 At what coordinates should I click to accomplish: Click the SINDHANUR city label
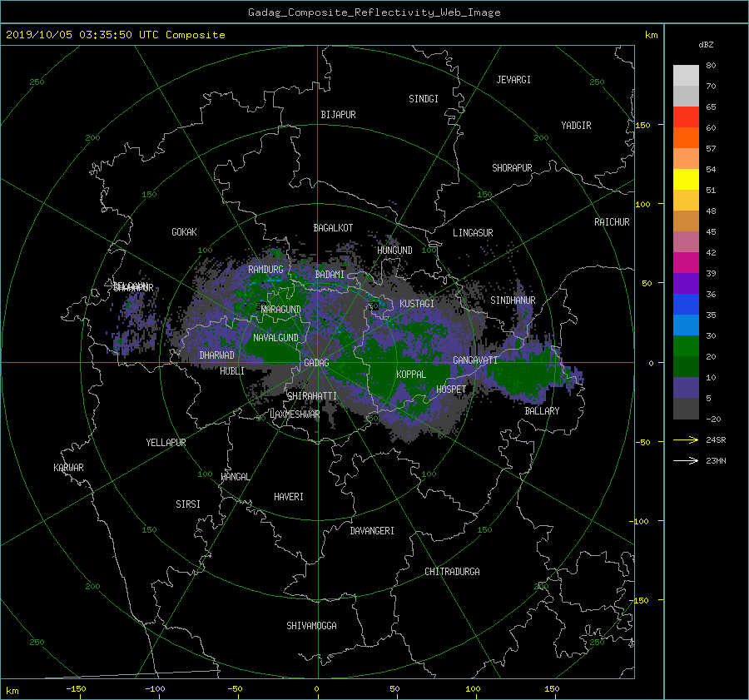[x=513, y=300]
